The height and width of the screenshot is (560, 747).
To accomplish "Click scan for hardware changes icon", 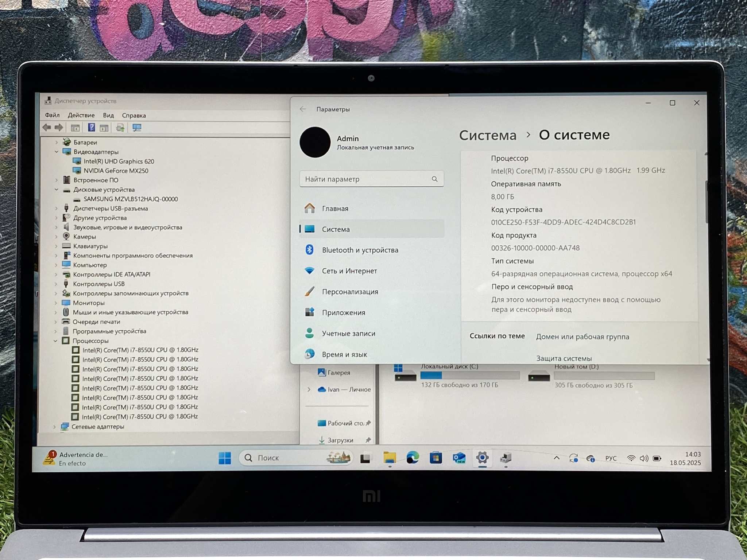I will tap(137, 128).
